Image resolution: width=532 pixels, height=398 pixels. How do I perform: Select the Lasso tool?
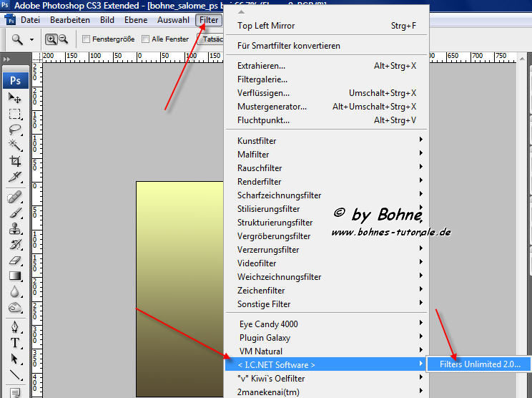tap(14, 130)
